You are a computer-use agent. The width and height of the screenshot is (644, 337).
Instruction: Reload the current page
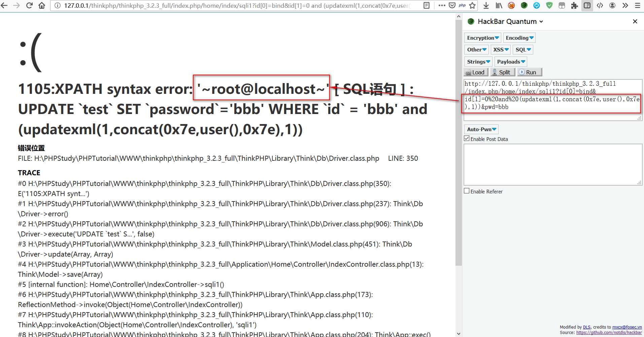(x=29, y=5)
